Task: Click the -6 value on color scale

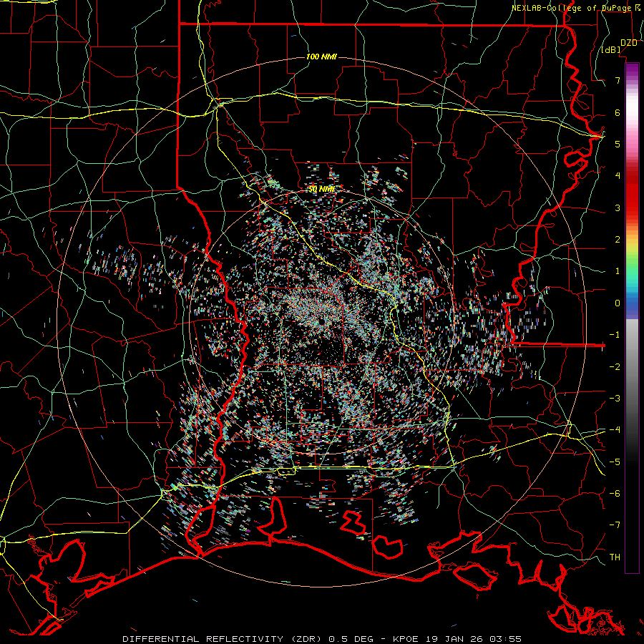Action: 615,493
